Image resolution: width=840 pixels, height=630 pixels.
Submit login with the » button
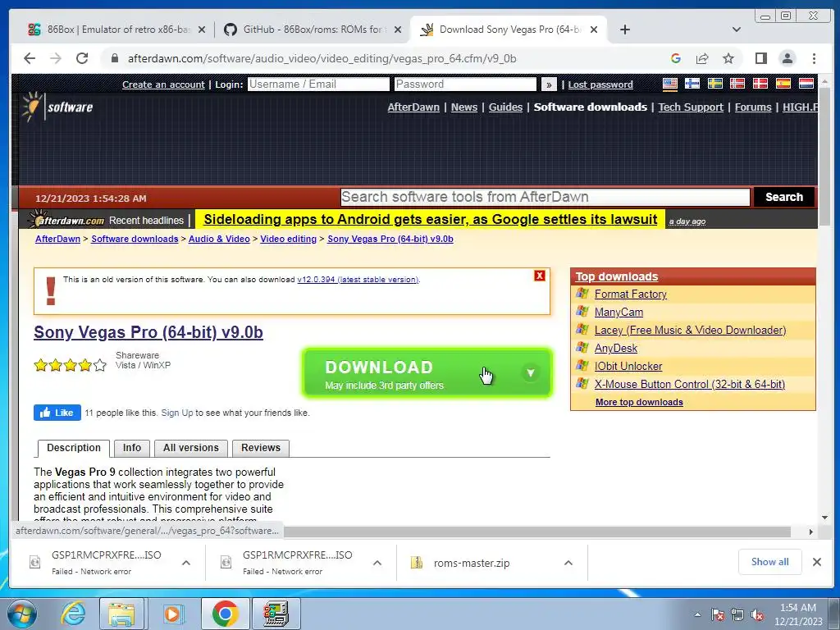click(549, 84)
